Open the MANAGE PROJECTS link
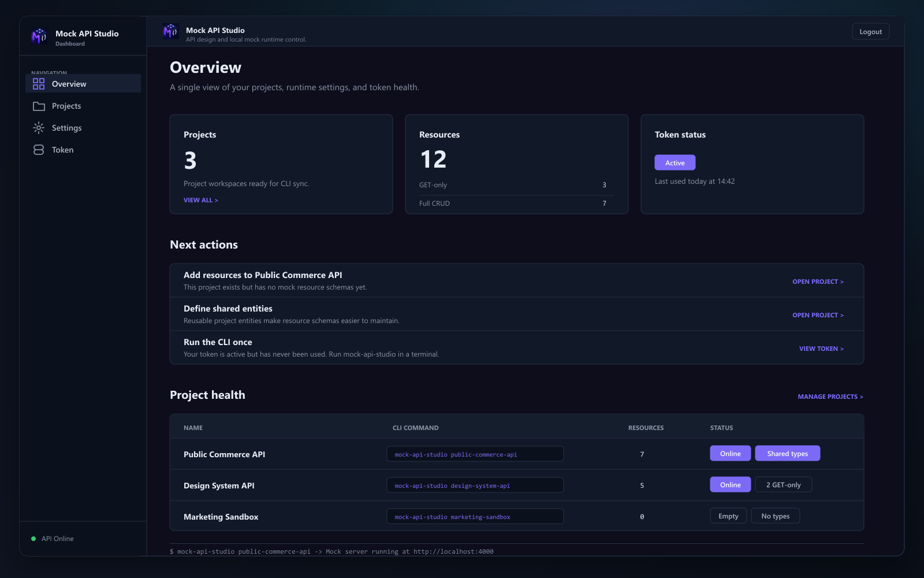This screenshot has height=578, width=924. pos(830,397)
